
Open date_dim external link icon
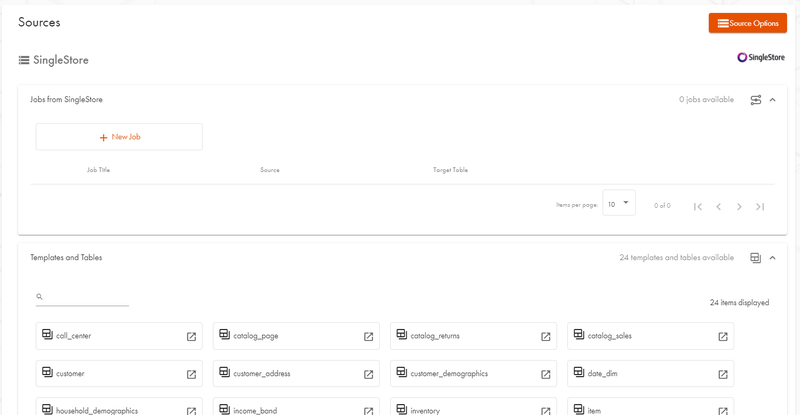coord(723,374)
